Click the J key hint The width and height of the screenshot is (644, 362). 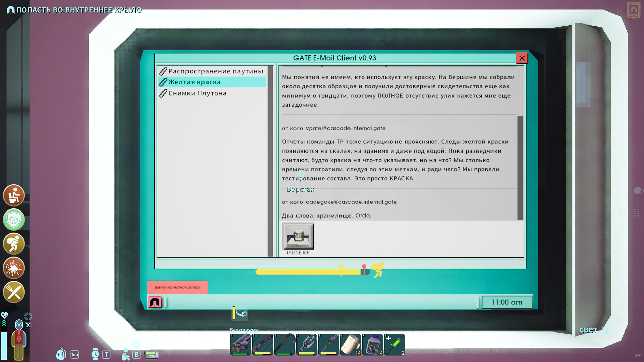click(x=621, y=10)
